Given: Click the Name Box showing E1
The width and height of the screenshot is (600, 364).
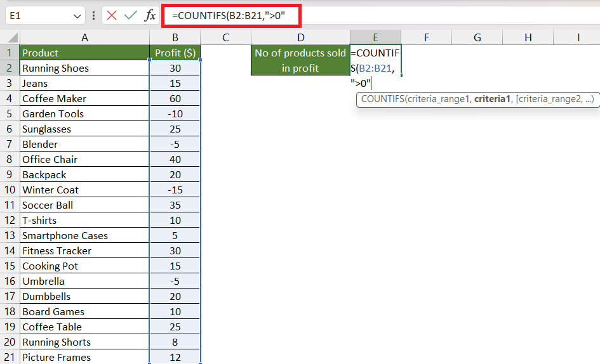Looking at the screenshot, I should click(x=45, y=16).
